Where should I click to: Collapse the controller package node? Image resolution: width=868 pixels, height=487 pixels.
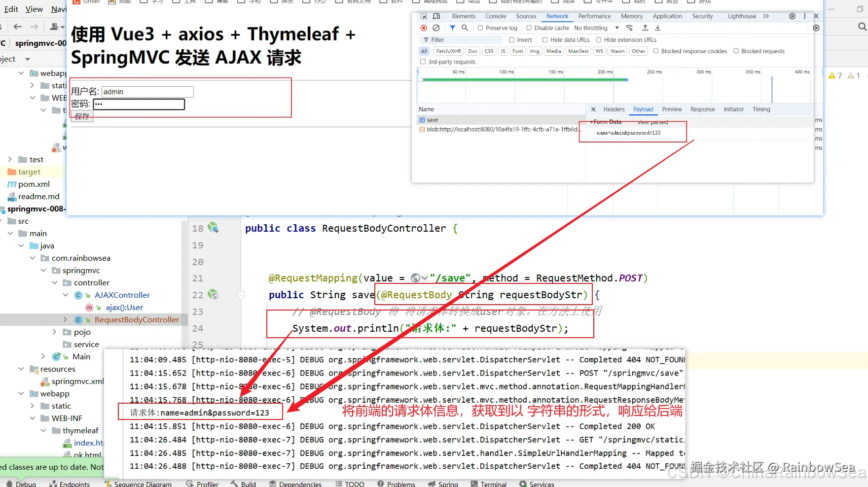point(54,282)
